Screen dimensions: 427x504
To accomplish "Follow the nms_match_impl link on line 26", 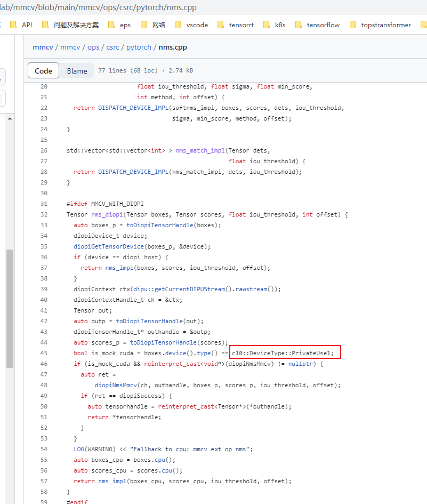I will click(x=199, y=150).
